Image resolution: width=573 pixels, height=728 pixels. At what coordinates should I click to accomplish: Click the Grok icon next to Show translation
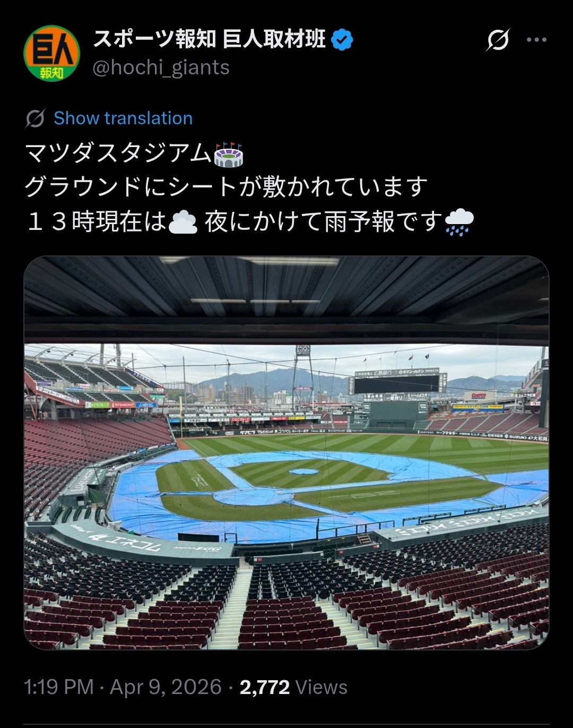[35, 118]
